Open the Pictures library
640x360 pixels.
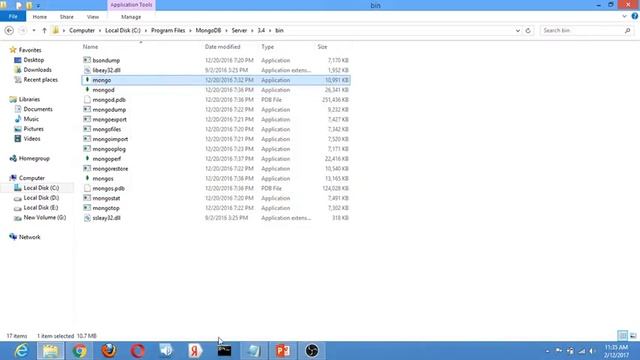point(33,129)
